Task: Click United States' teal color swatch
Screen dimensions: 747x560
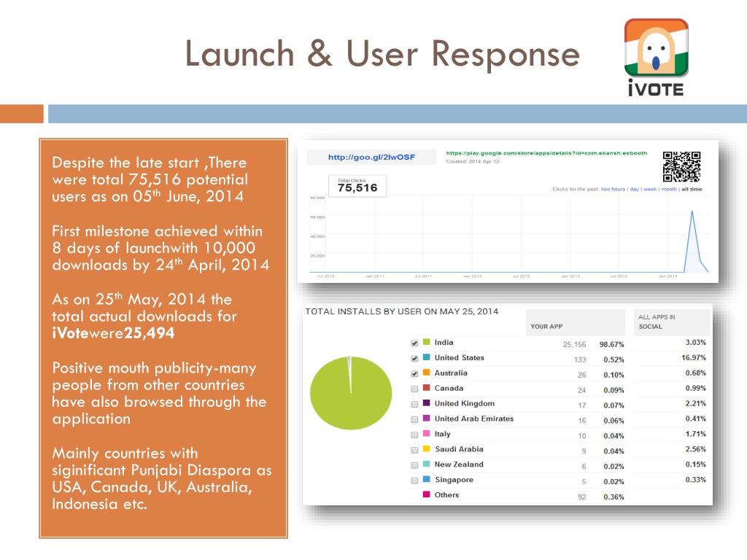Action: [x=426, y=357]
